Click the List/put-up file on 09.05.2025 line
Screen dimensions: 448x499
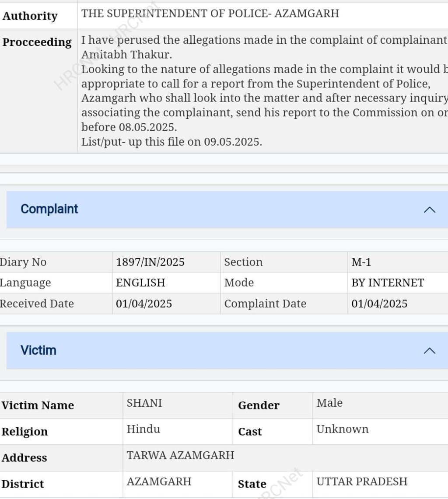171,142
